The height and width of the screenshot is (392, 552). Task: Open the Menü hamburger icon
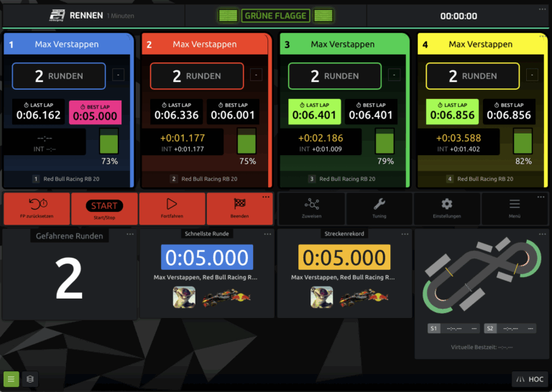pos(515,204)
